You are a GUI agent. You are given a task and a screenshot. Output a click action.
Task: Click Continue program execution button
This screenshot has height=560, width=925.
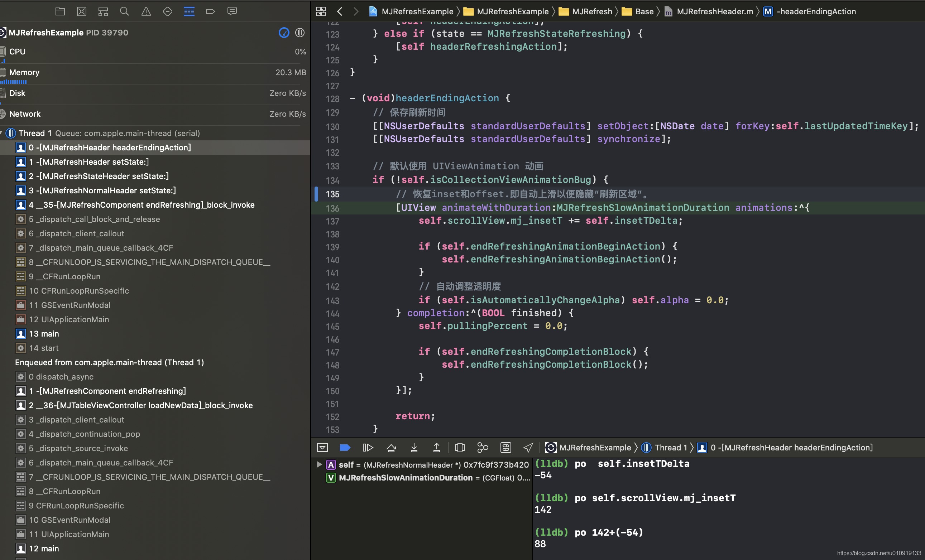(368, 448)
